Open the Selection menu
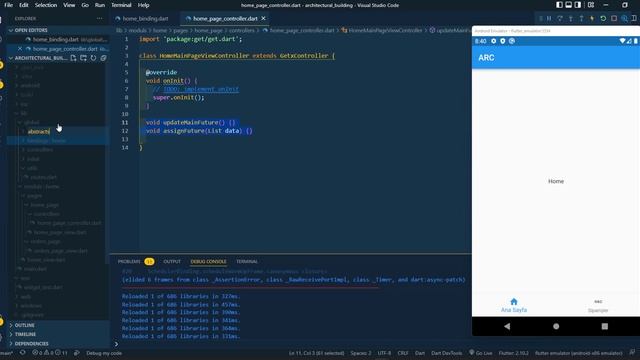 (46, 5)
